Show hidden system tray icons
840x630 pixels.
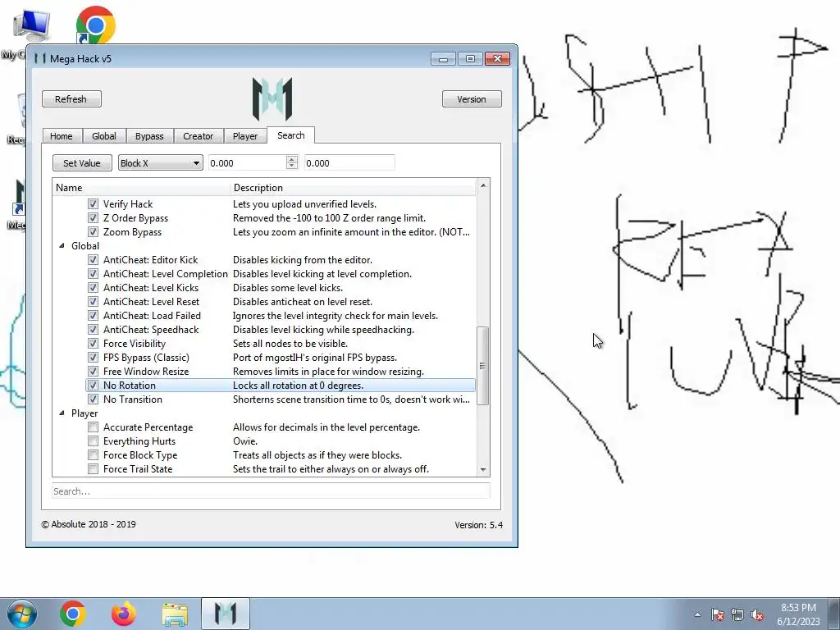[697, 615]
